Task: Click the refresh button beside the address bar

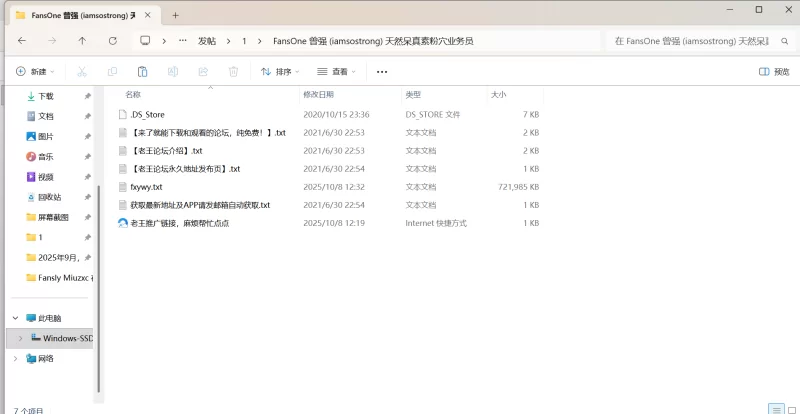Action: [x=112, y=41]
